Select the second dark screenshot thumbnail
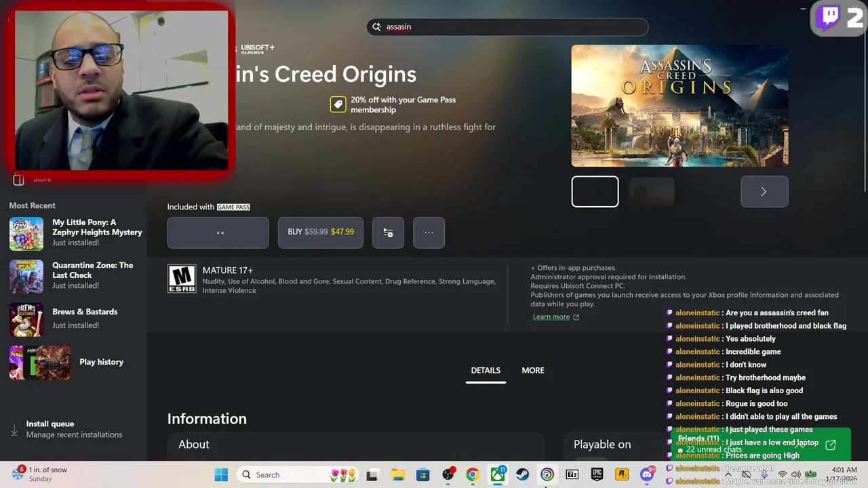The width and height of the screenshot is (868, 488). pos(652,192)
